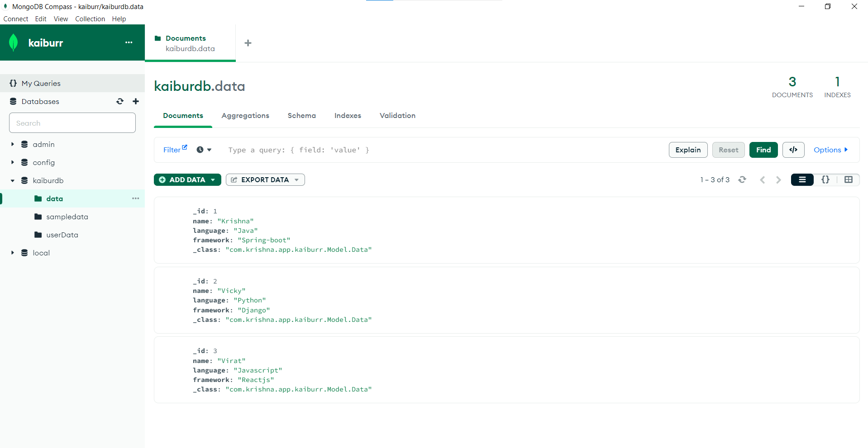The width and height of the screenshot is (868, 448).
Task: Go to next page of documents
Action: click(x=778, y=179)
